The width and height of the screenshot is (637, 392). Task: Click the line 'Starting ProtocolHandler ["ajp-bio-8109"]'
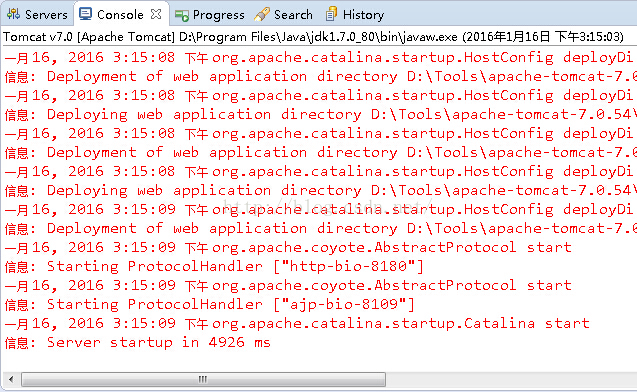pyautogui.click(x=210, y=304)
